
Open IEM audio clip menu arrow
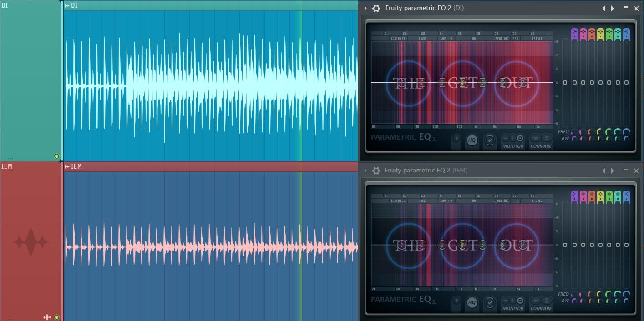(67, 166)
